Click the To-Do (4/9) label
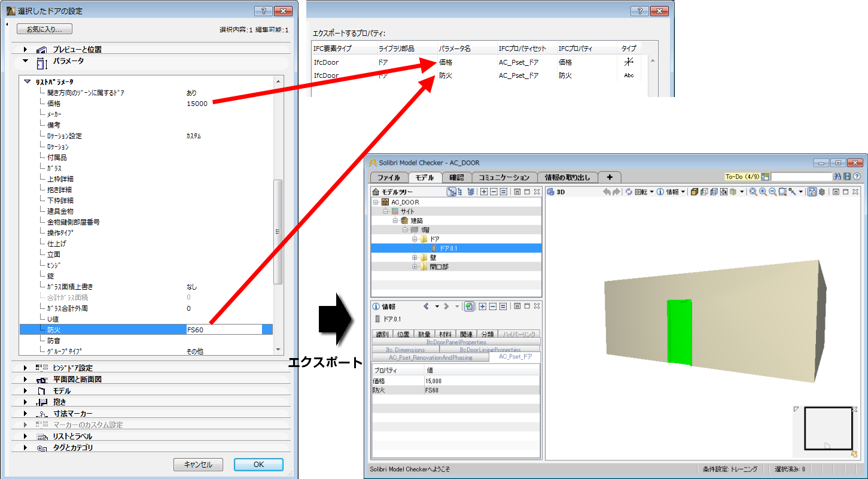Image resolution: width=868 pixels, height=479 pixels. tap(742, 177)
